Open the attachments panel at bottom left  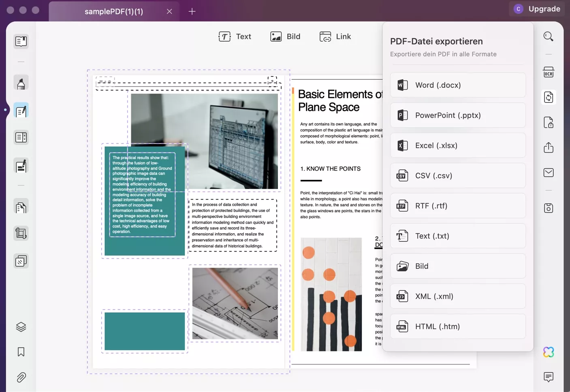(x=21, y=377)
